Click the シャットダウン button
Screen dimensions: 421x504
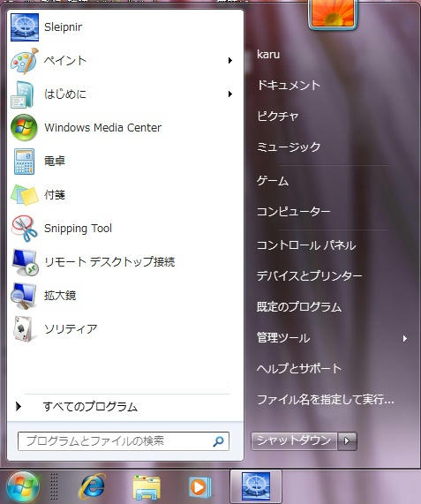point(294,440)
